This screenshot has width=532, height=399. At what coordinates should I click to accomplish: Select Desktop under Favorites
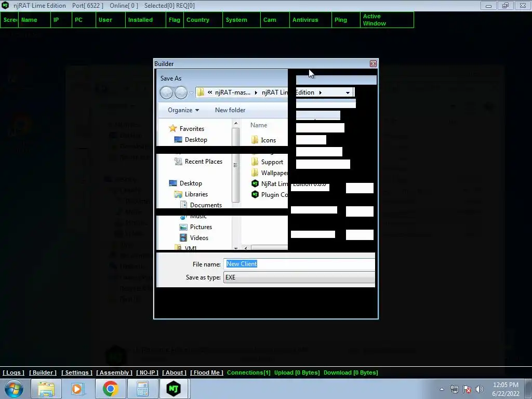click(191, 139)
